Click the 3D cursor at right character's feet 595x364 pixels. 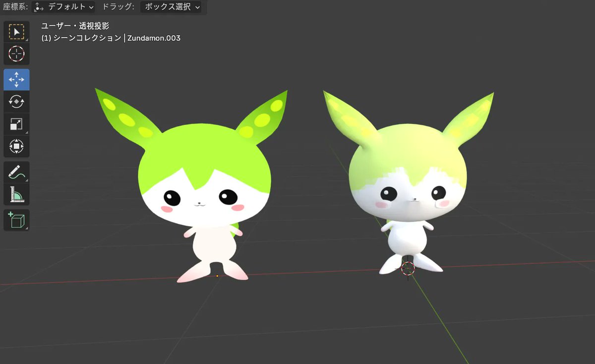pyautogui.click(x=408, y=268)
